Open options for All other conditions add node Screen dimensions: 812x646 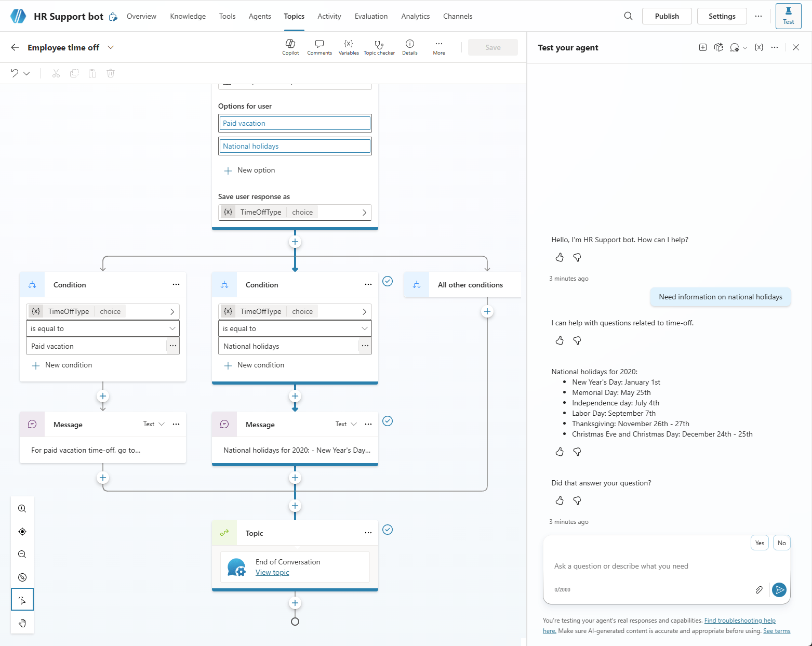[x=487, y=311]
